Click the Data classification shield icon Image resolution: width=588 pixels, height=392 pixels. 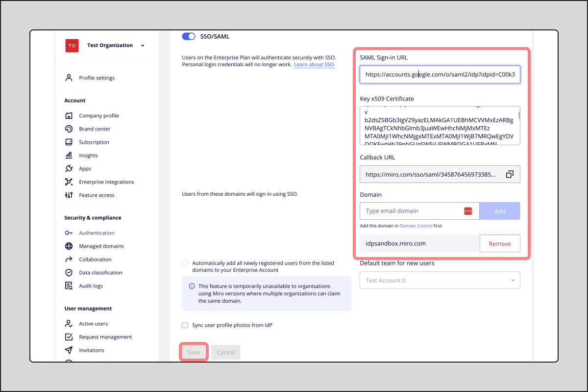(68, 272)
